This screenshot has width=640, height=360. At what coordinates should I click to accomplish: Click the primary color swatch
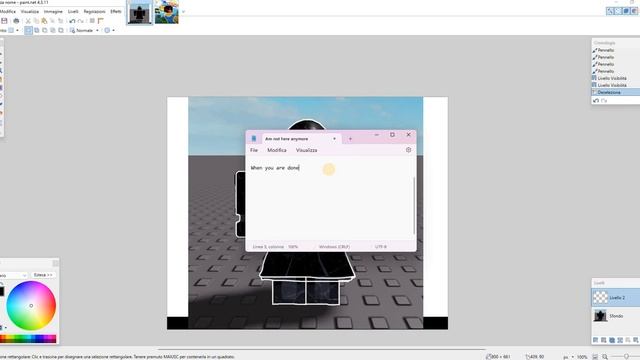pos(1,291)
